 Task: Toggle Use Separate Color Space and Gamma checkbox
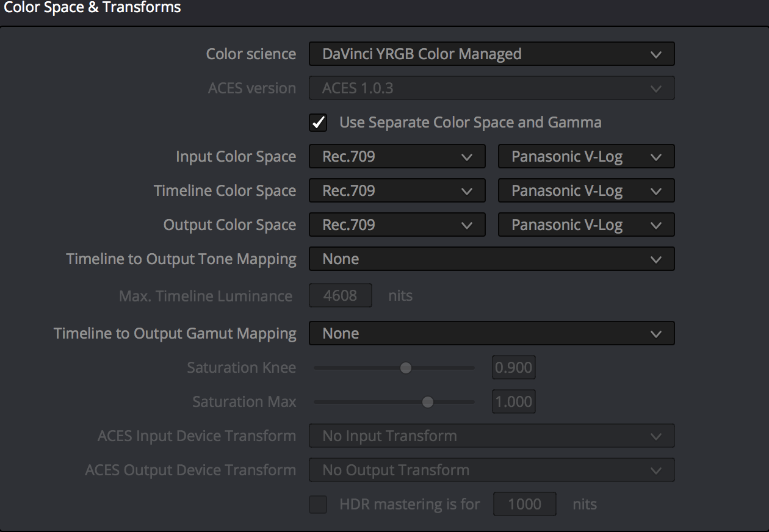point(318,122)
